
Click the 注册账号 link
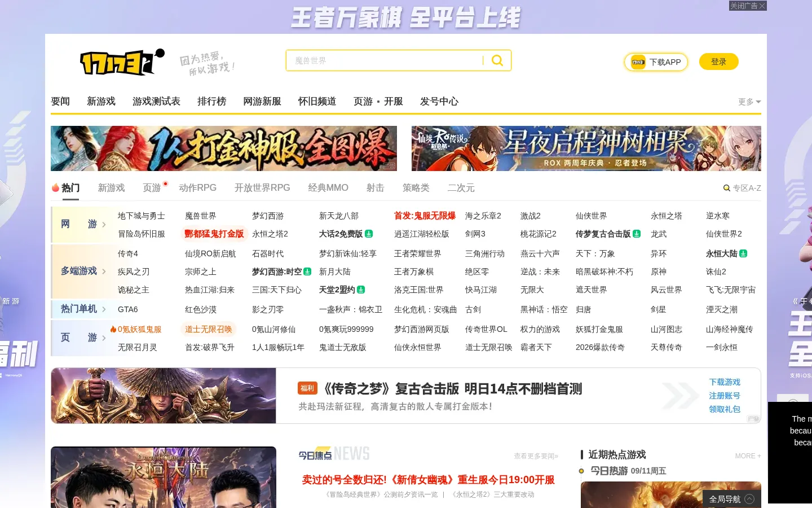tap(725, 396)
